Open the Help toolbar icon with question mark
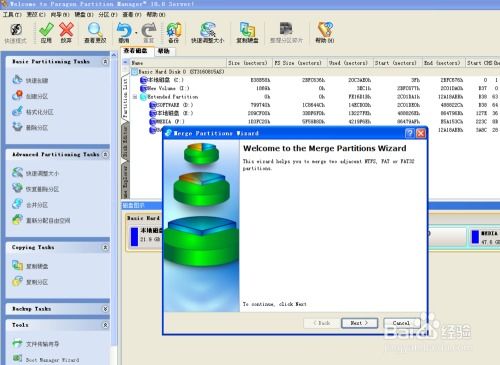Image resolution: width=500 pixels, height=365 pixels. pyautogui.click(x=325, y=33)
